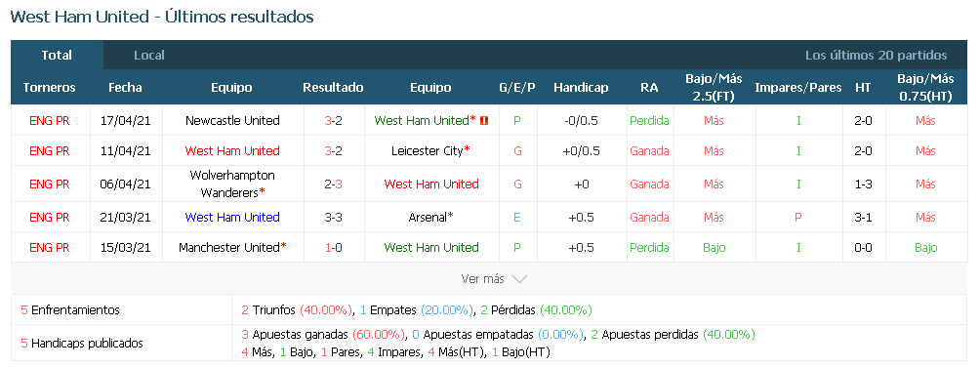
Task: Click red West Ham United in 11/04/21 row
Action: pyautogui.click(x=232, y=150)
